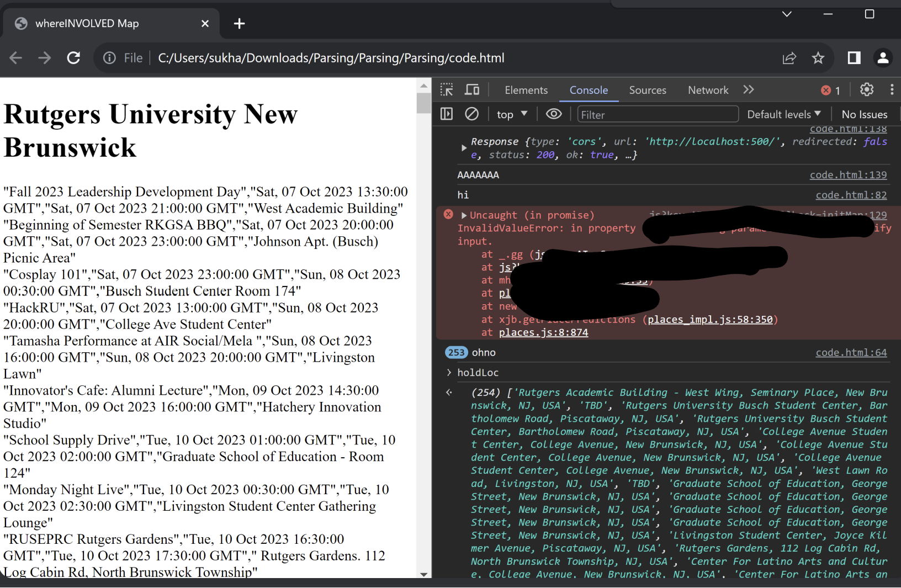Switch to the Sources panel
Viewport: 901px width, 588px height.
pyautogui.click(x=648, y=90)
